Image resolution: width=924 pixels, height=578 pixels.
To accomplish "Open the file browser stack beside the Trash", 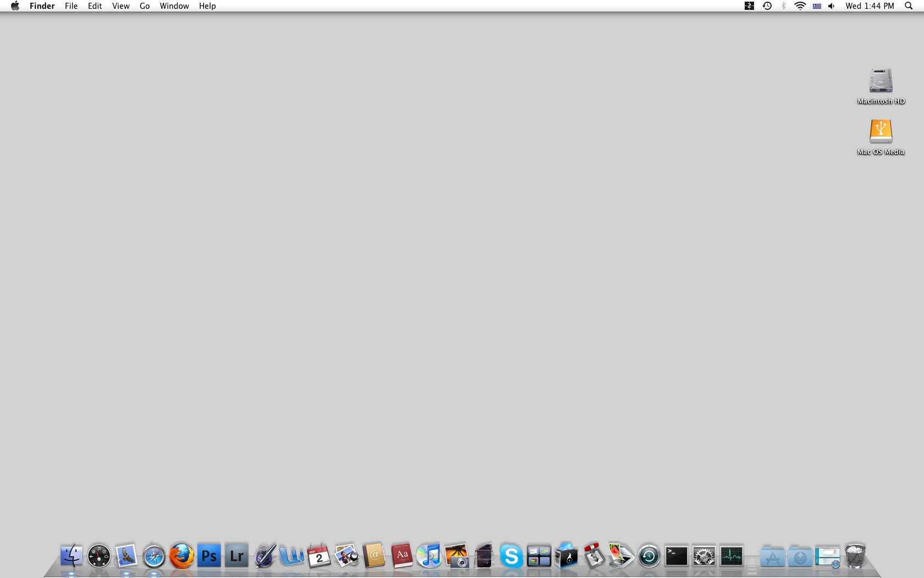I will coord(828,556).
